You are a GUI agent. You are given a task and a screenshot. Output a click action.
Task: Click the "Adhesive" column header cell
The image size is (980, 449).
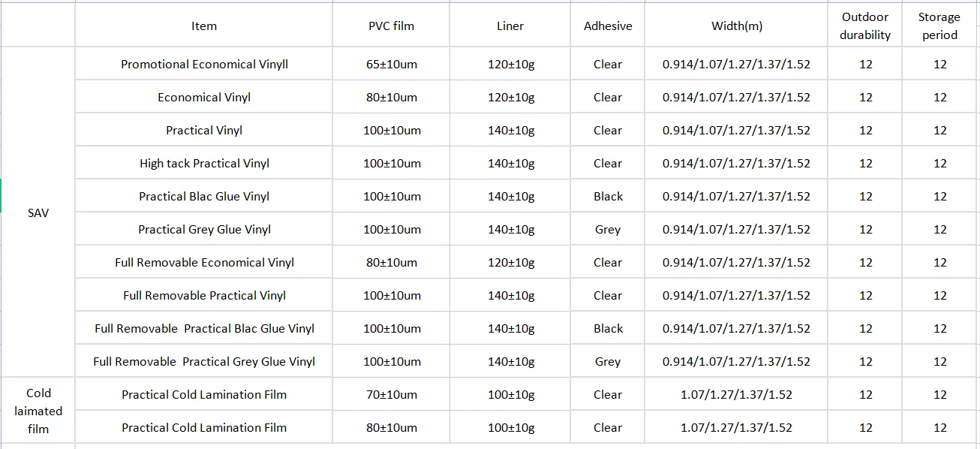point(607,26)
